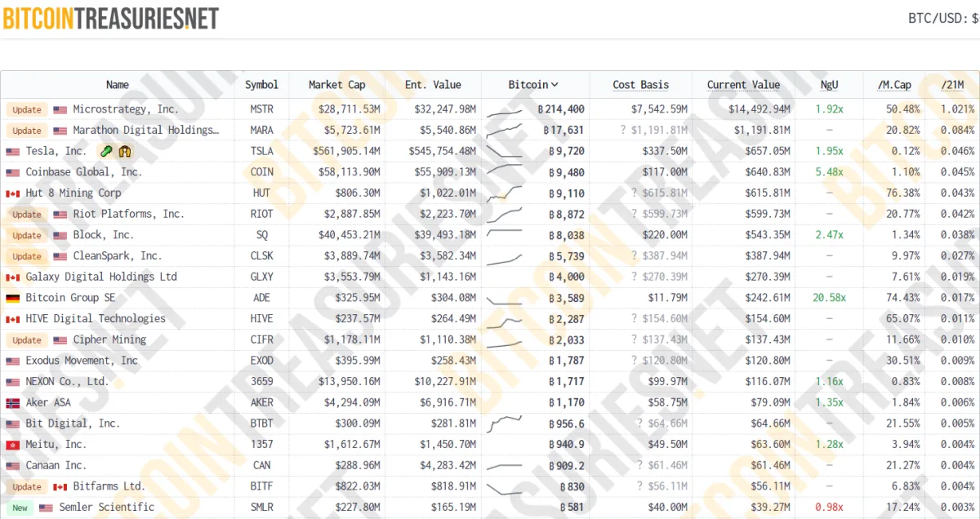Open the Bit Digital bitcoin sparkline chart
Screen dimensions: 980x519
coord(504,424)
